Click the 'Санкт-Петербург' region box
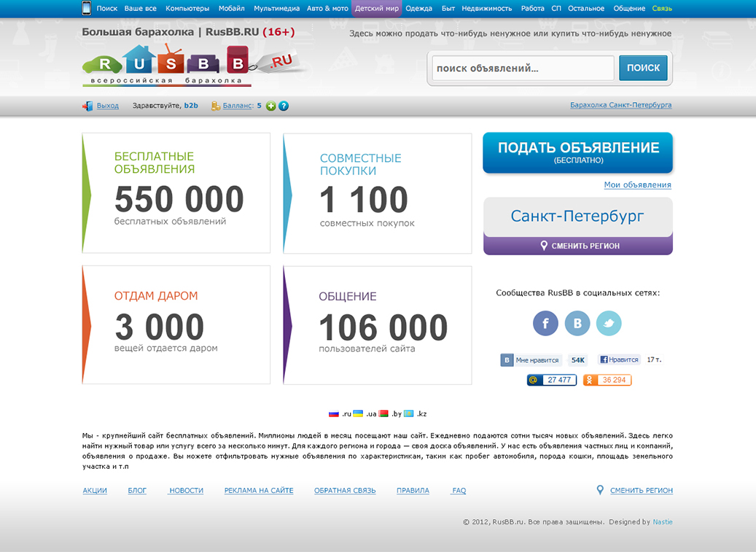Image resolution: width=756 pixels, height=552 pixels. click(577, 217)
